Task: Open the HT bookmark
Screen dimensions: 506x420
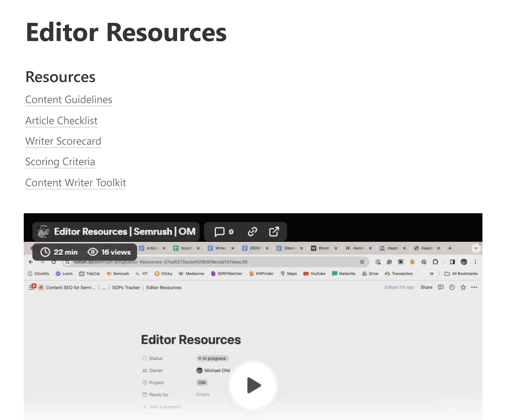Action: tap(142, 273)
